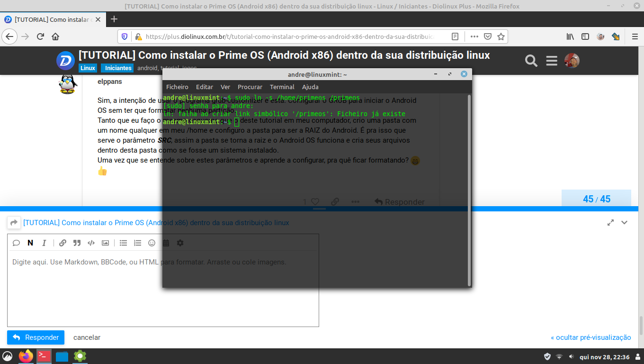The width and height of the screenshot is (644, 364).
Task: Go back with Firefox back arrow
Action: [9, 36]
